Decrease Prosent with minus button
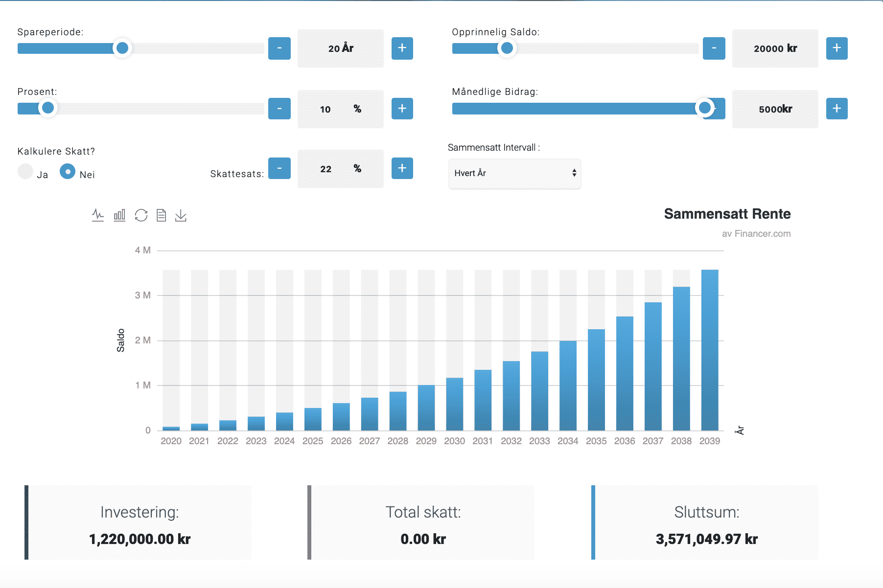The height and width of the screenshot is (588, 883). 279,109
